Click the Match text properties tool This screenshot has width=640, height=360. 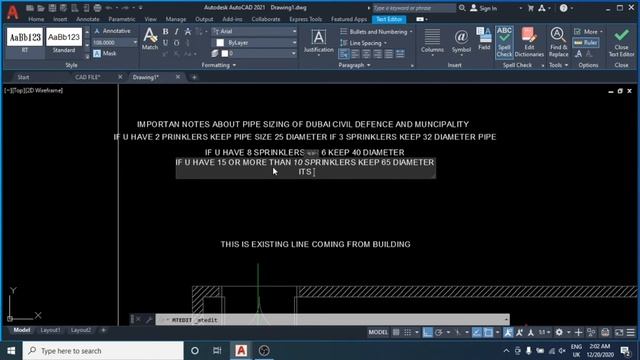pyautogui.click(x=150, y=39)
